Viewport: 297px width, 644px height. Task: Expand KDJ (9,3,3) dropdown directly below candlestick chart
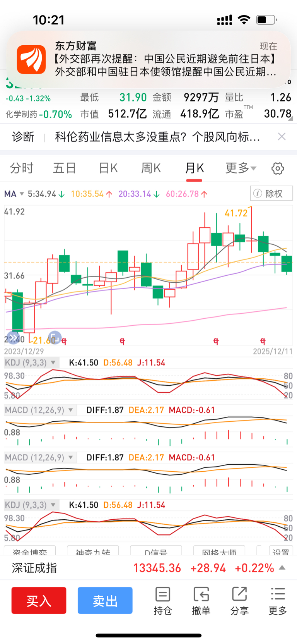pos(31,363)
